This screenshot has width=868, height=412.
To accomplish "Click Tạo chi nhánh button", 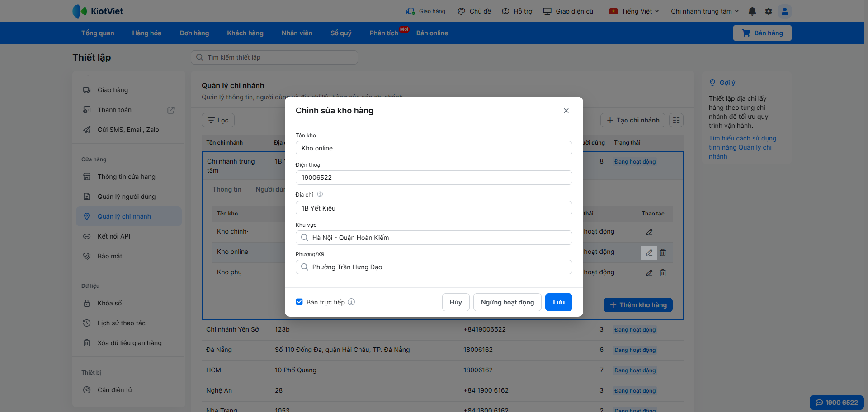I will (x=633, y=120).
